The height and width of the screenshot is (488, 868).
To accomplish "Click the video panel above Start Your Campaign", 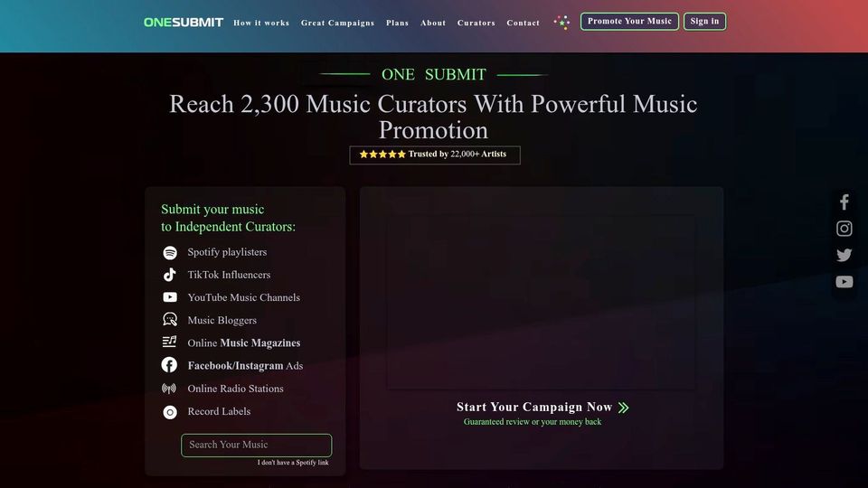I will pos(542,302).
